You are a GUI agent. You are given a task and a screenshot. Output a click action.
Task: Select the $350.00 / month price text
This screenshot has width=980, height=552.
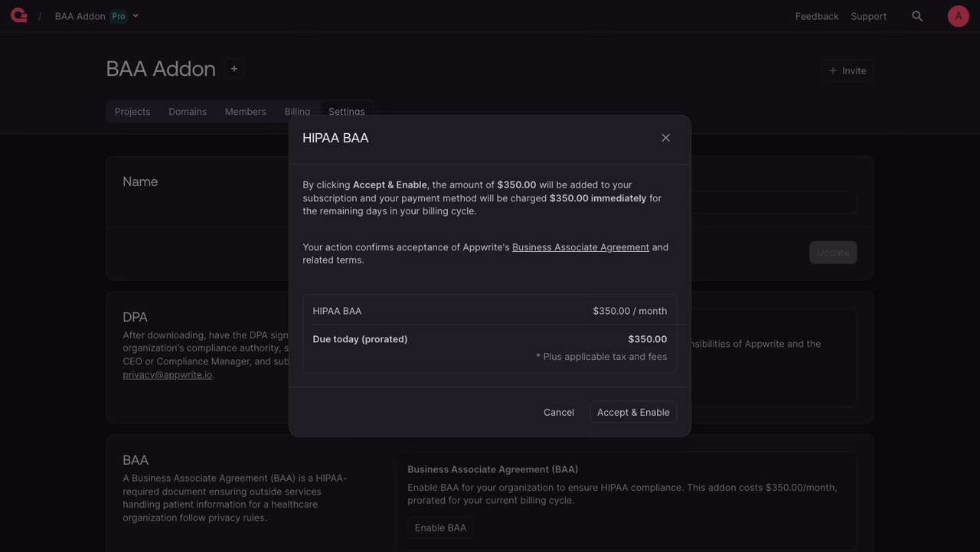click(629, 311)
